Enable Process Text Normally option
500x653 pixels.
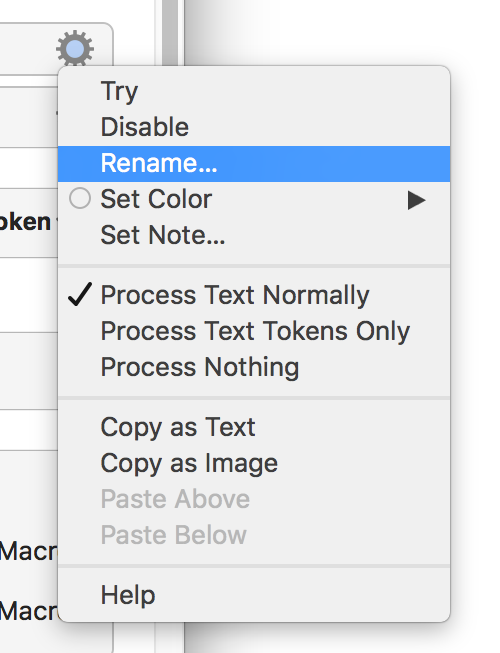click(254, 295)
